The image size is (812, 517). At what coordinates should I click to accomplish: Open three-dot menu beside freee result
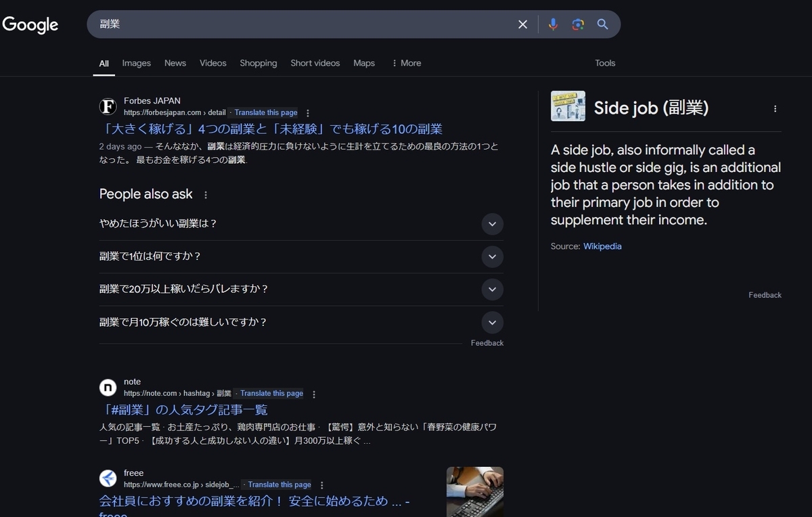pos(322,485)
